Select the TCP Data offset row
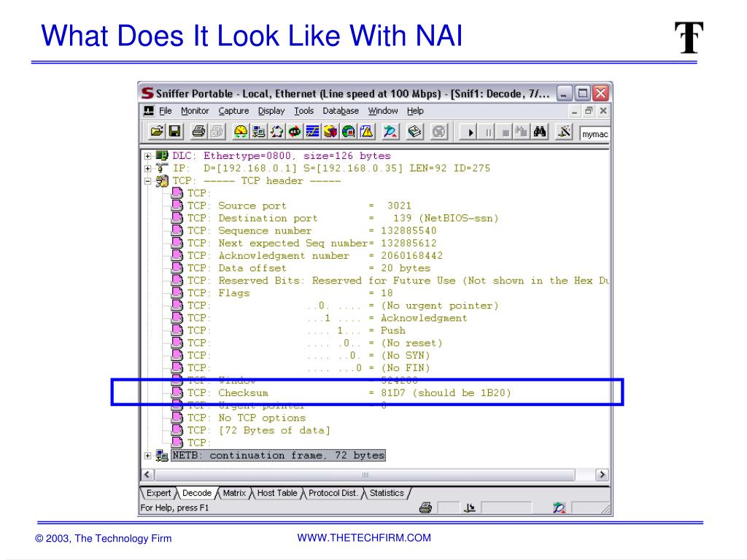This screenshot has height=560, width=747. pos(301,268)
